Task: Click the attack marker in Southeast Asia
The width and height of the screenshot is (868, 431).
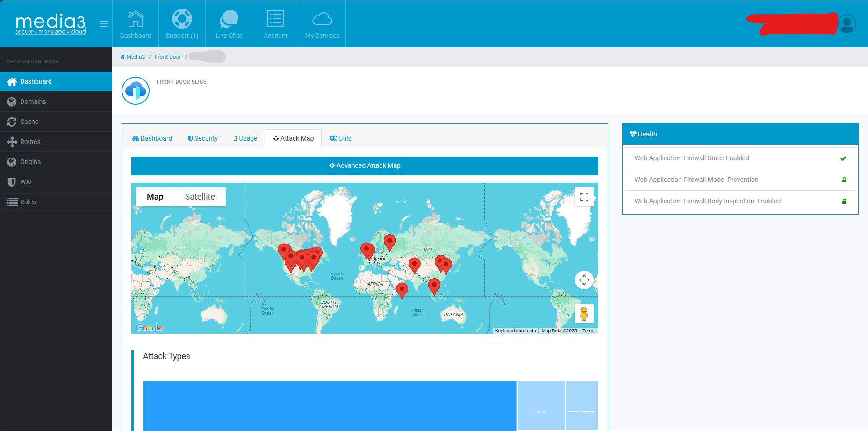Action: tap(434, 286)
